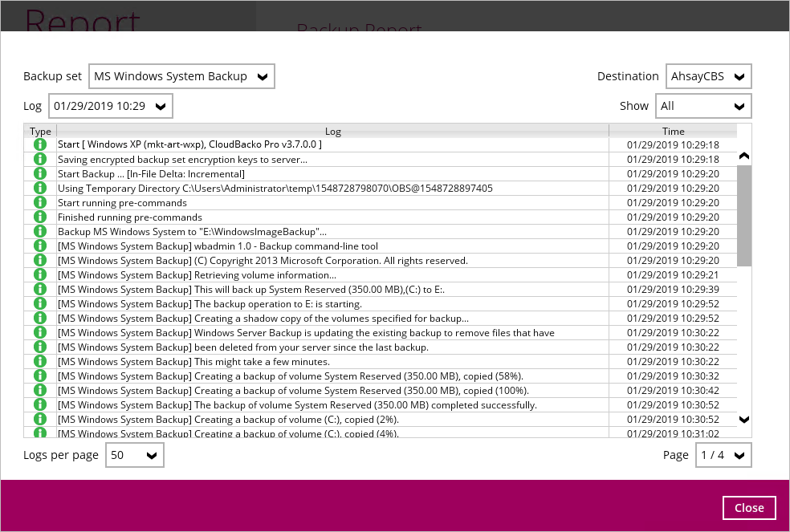Change the Logs per page value
790x532 pixels.
tap(134, 454)
